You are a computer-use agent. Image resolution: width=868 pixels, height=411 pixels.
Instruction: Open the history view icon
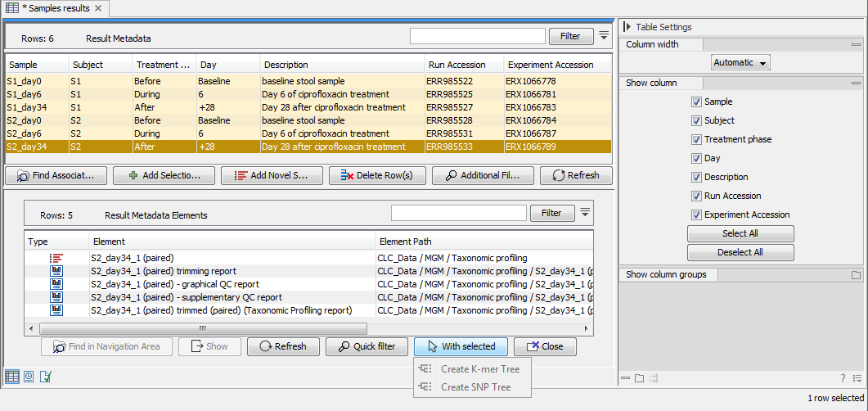coord(29,377)
